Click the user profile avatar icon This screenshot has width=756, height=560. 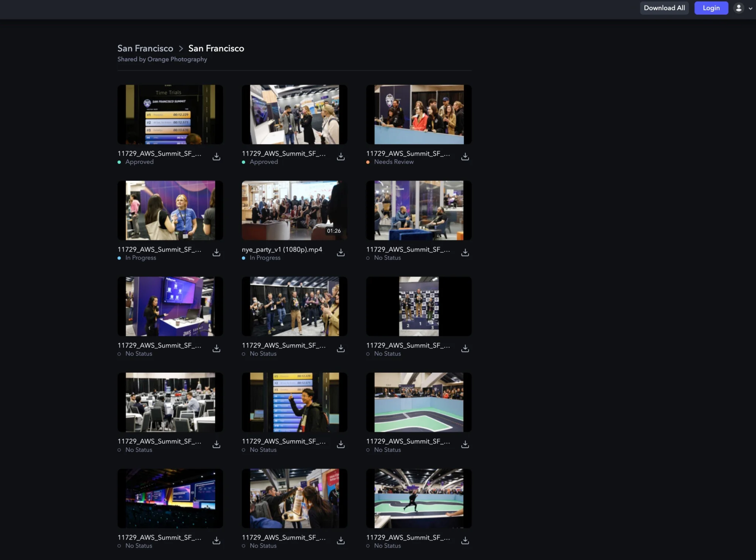click(x=738, y=8)
